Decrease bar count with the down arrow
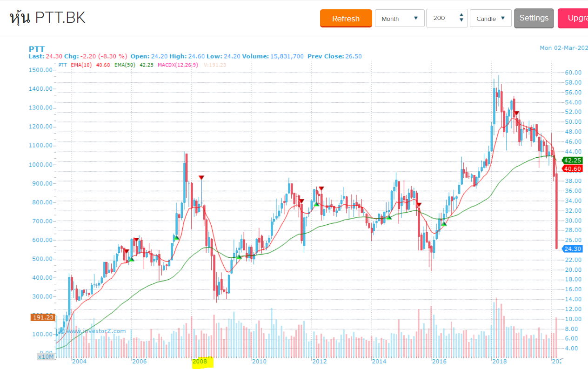 pyautogui.click(x=461, y=21)
